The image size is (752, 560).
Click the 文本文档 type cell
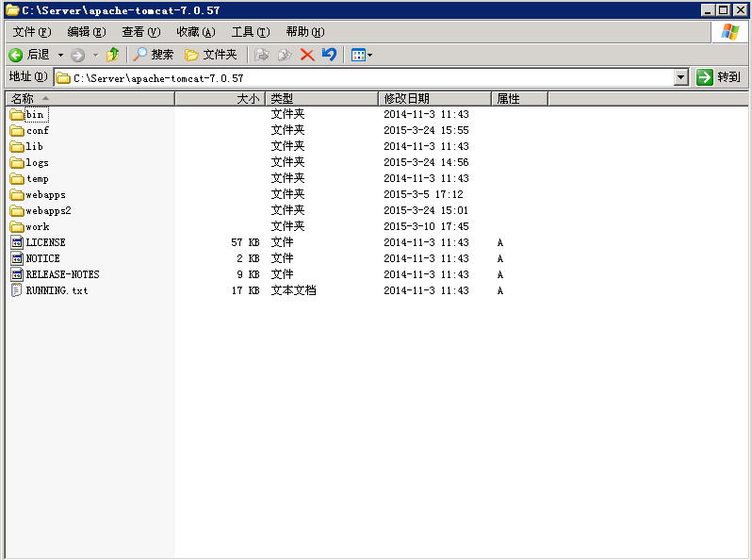293,290
